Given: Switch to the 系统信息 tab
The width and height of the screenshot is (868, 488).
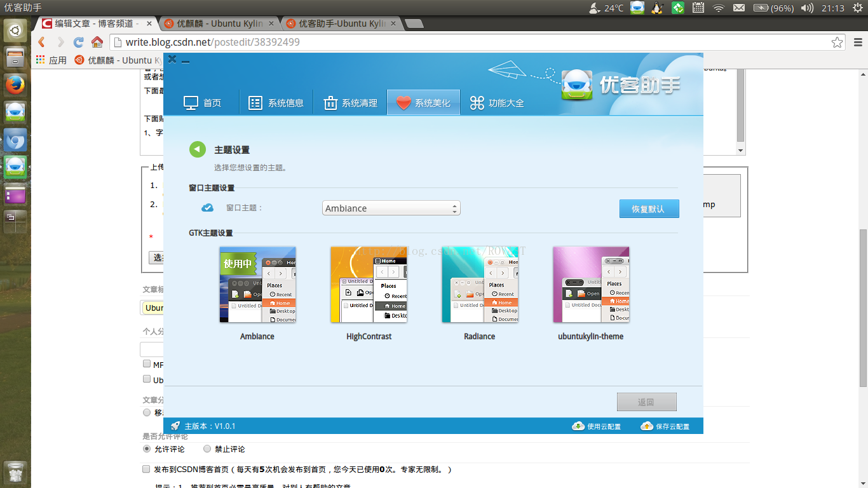Looking at the screenshot, I should [276, 103].
